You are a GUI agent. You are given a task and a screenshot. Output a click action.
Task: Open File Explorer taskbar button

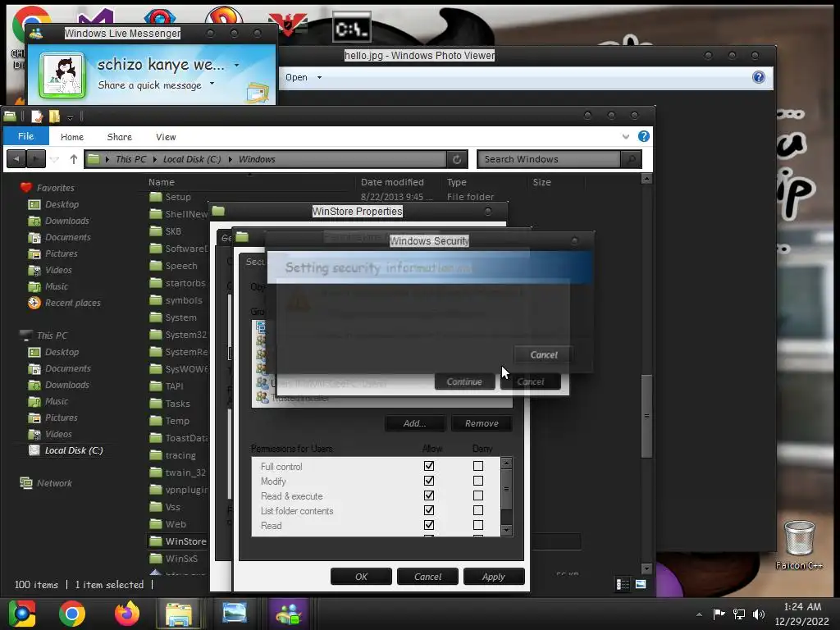click(179, 614)
